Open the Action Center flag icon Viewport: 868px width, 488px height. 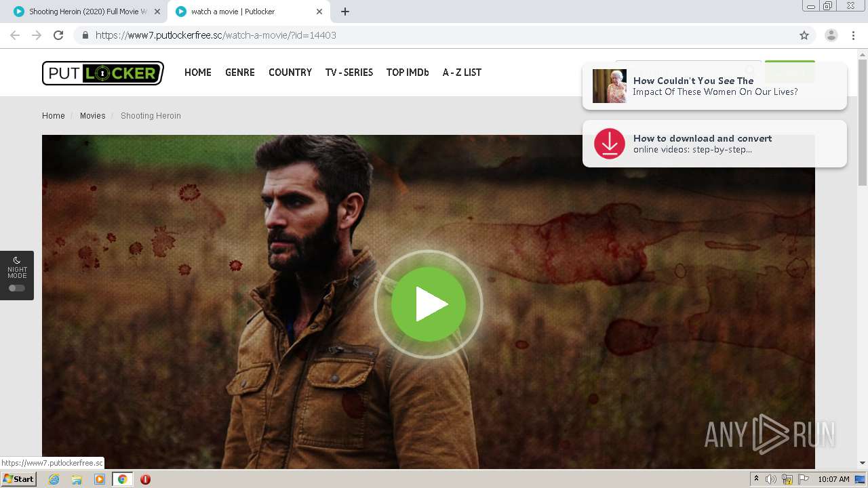coord(804,479)
